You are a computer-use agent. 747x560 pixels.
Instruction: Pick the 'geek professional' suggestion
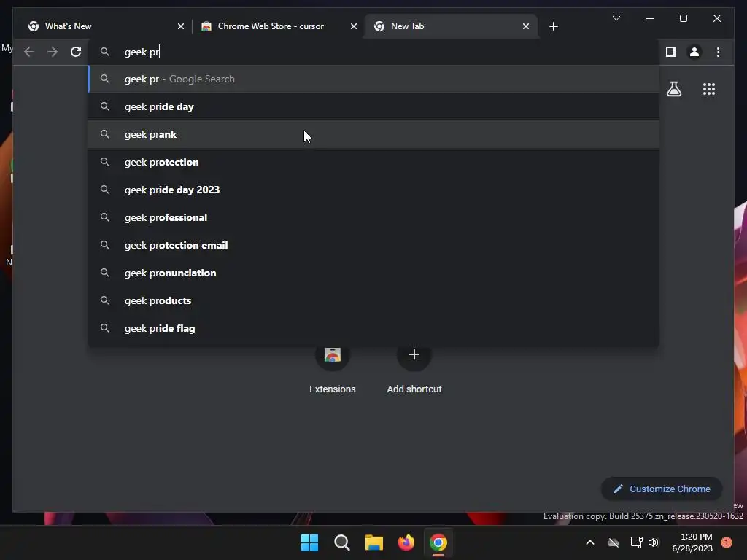pyautogui.click(x=374, y=217)
